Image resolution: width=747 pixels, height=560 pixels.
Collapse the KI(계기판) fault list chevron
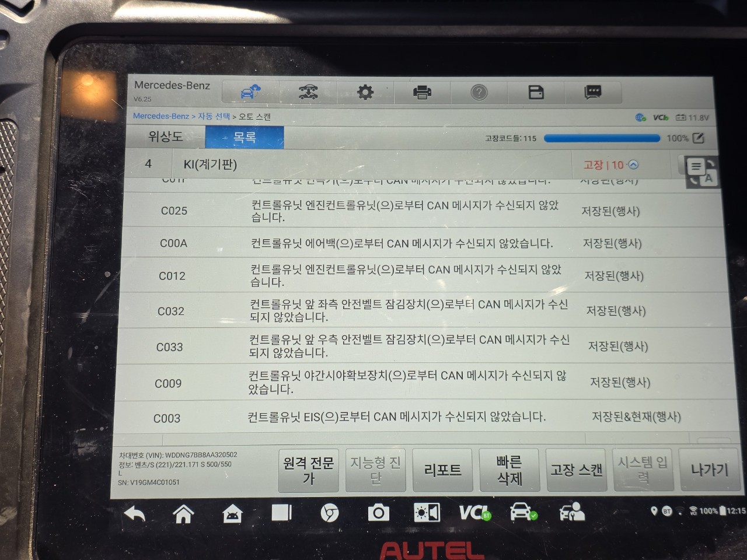[x=634, y=165]
